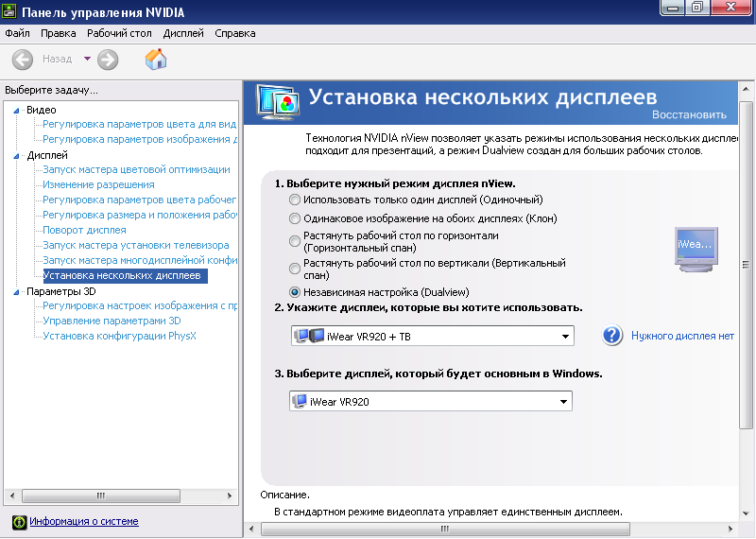
Task: Open Изменение разрешения task
Action: click(x=98, y=184)
